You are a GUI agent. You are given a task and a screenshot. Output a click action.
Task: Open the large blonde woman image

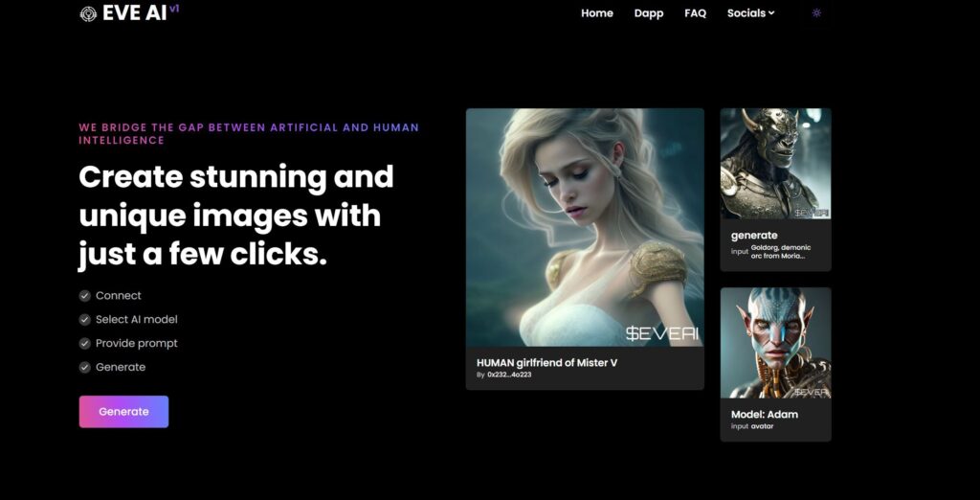[x=585, y=227]
